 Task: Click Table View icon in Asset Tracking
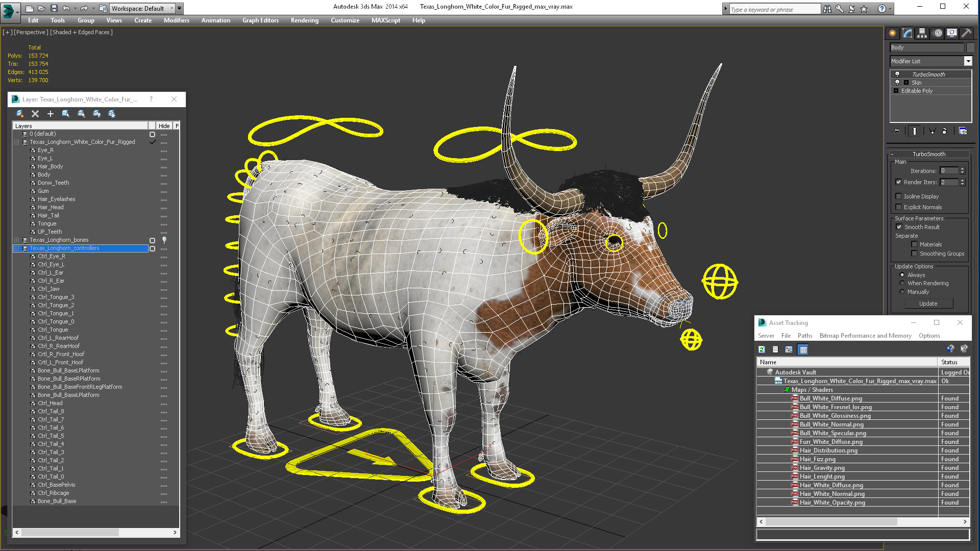[803, 349]
